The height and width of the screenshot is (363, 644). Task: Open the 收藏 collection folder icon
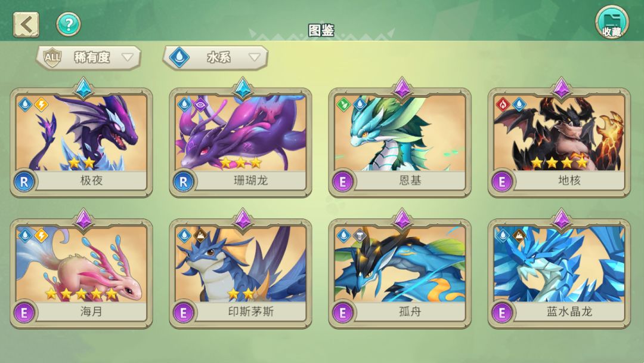(612, 23)
